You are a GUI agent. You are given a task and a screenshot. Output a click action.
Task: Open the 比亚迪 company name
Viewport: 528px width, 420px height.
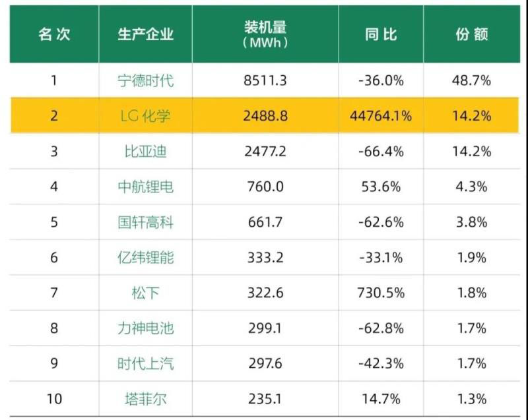pyautogui.click(x=145, y=152)
